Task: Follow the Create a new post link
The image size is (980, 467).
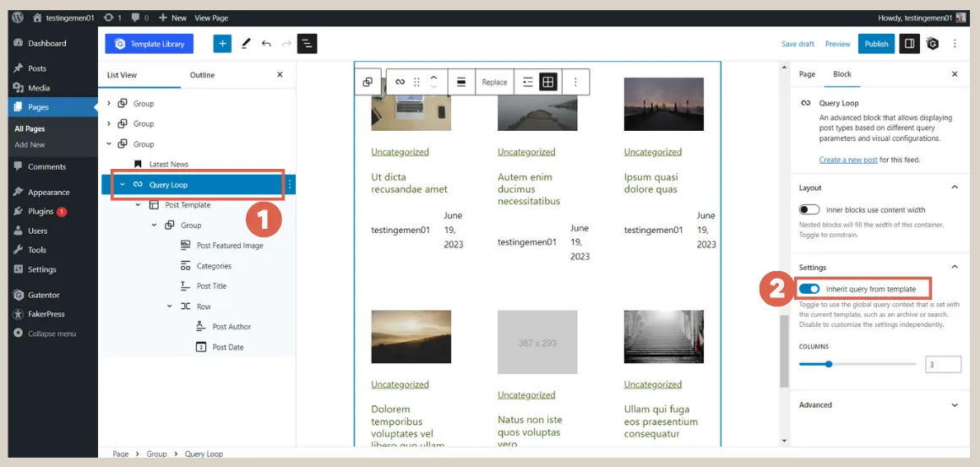Action: click(x=848, y=160)
